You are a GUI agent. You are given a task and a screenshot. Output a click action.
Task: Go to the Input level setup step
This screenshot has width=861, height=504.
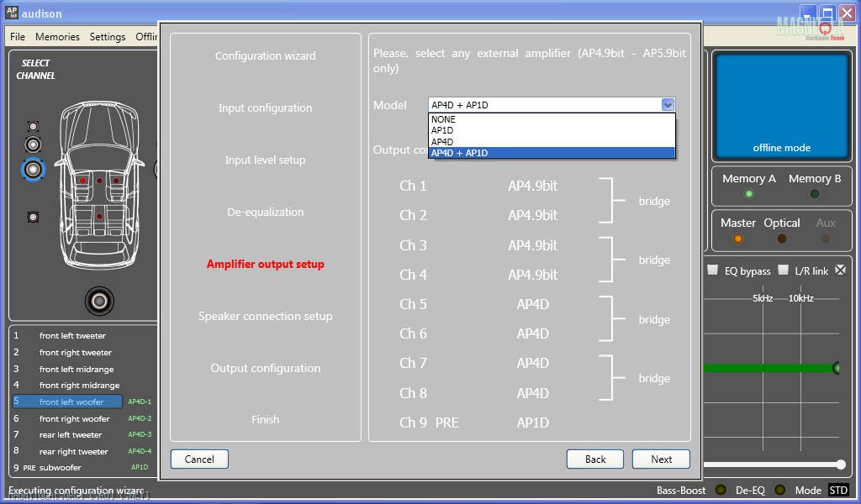coord(265,160)
